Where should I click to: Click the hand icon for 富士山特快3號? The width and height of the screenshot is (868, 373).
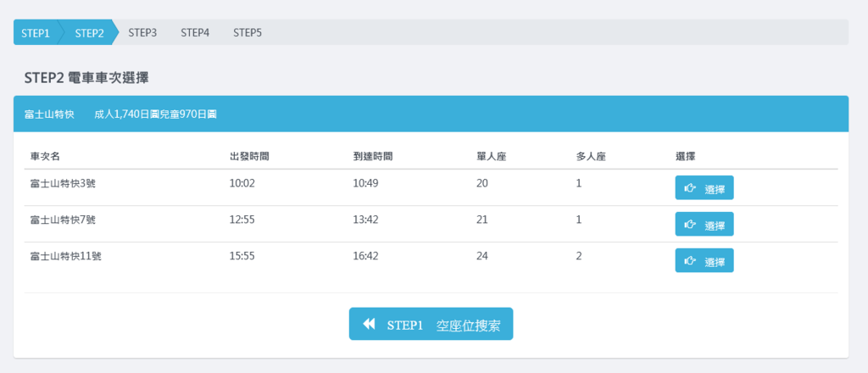pyautogui.click(x=690, y=188)
